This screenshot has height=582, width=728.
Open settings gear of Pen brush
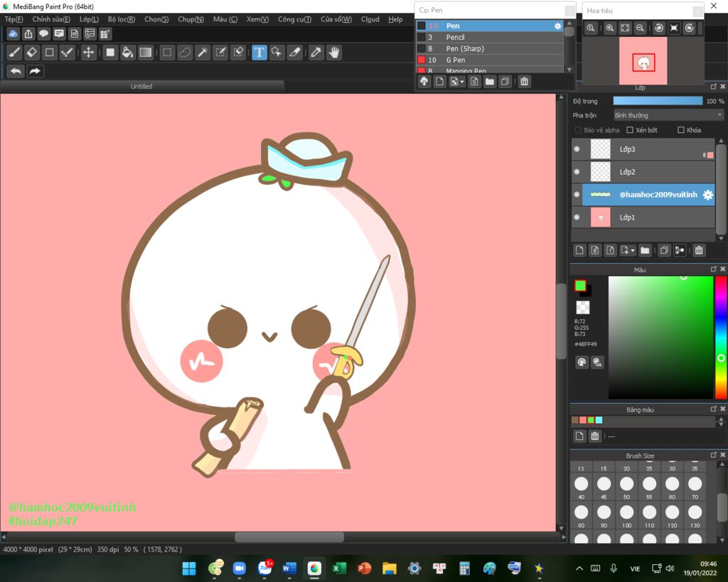pyautogui.click(x=557, y=26)
